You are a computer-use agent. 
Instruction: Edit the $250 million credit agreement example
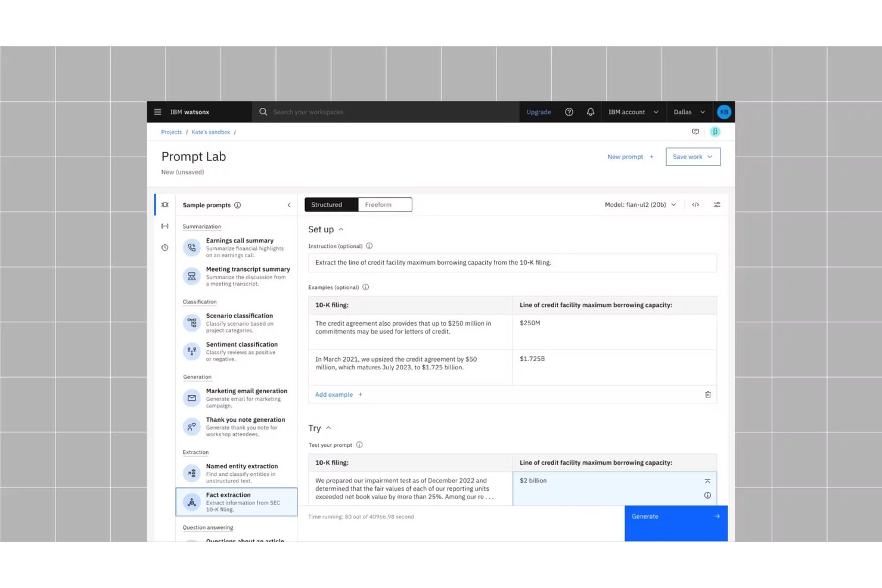pyautogui.click(x=410, y=331)
